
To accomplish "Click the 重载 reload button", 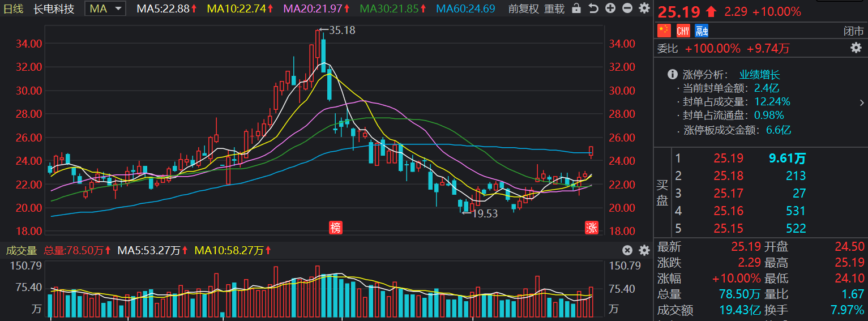I will tap(554, 8).
